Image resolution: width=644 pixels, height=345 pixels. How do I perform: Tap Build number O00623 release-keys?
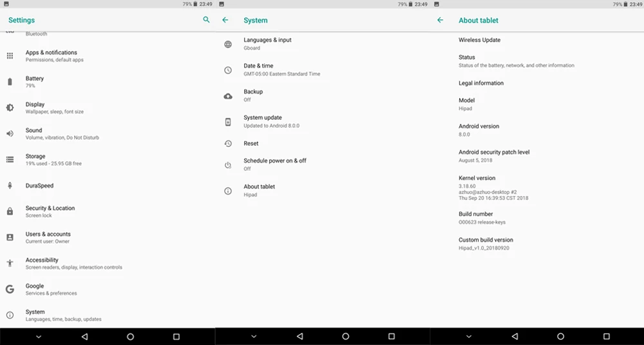(x=537, y=218)
